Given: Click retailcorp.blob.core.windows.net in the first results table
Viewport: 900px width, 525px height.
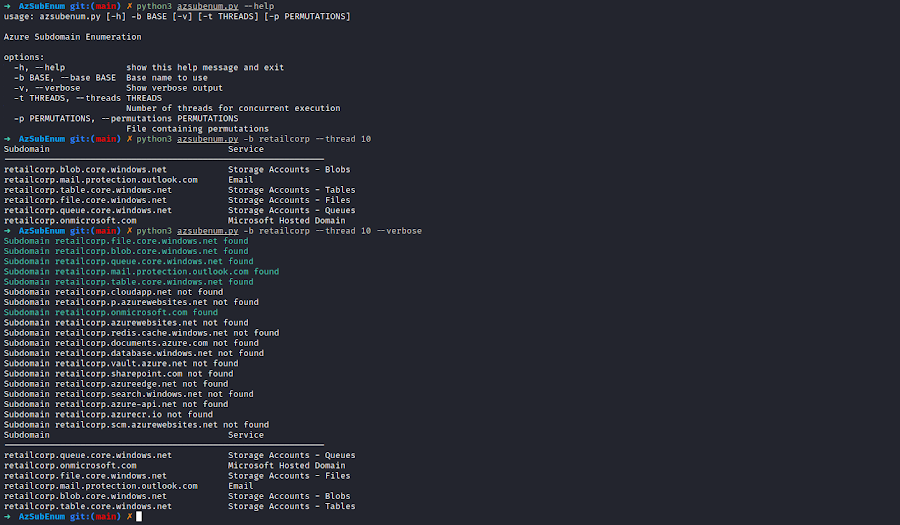Looking at the screenshot, I should [x=86, y=170].
